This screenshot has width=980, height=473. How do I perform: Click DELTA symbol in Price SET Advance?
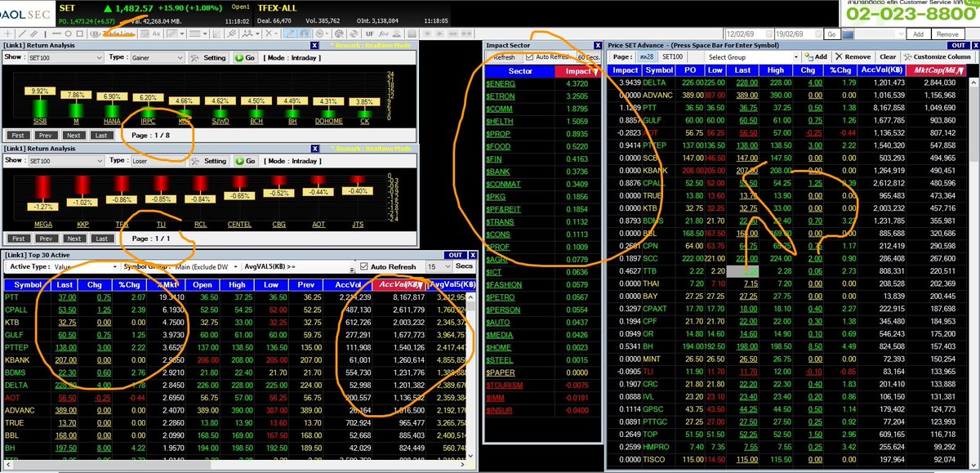(x=656, y=83)
